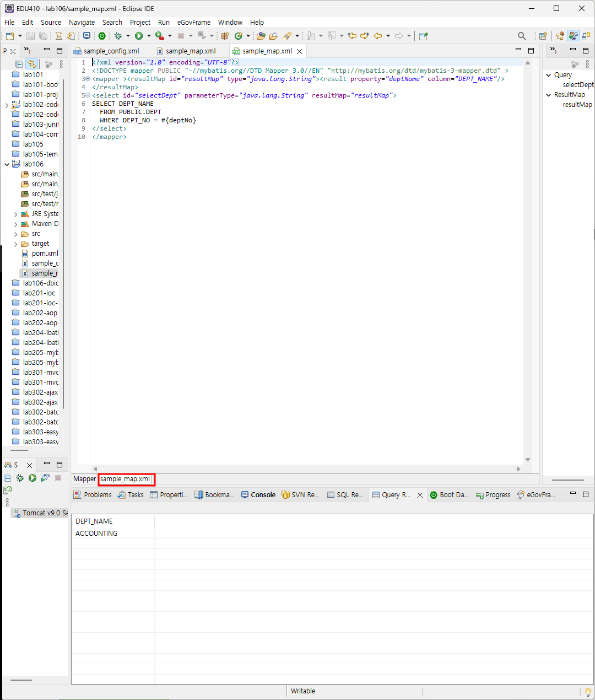Screen dimensions: 595x700
Task: Select the Tomcat v9.0 server entry
Action: click(40, 513)
